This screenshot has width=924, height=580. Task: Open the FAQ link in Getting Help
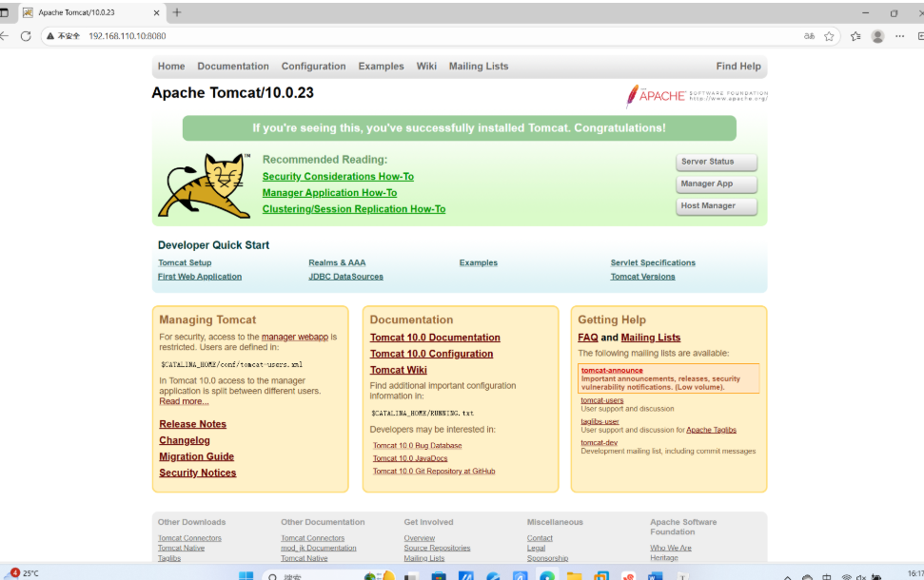pos(587,338)
